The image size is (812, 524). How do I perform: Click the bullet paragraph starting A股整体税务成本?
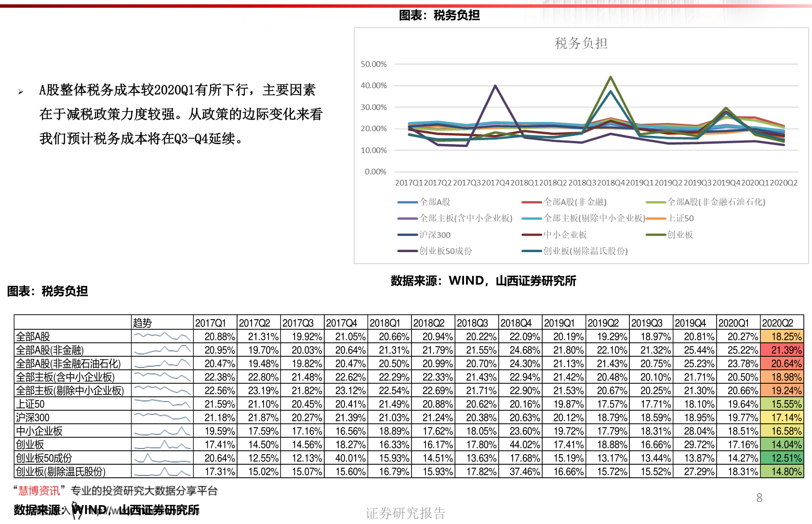tap(181, 114)
